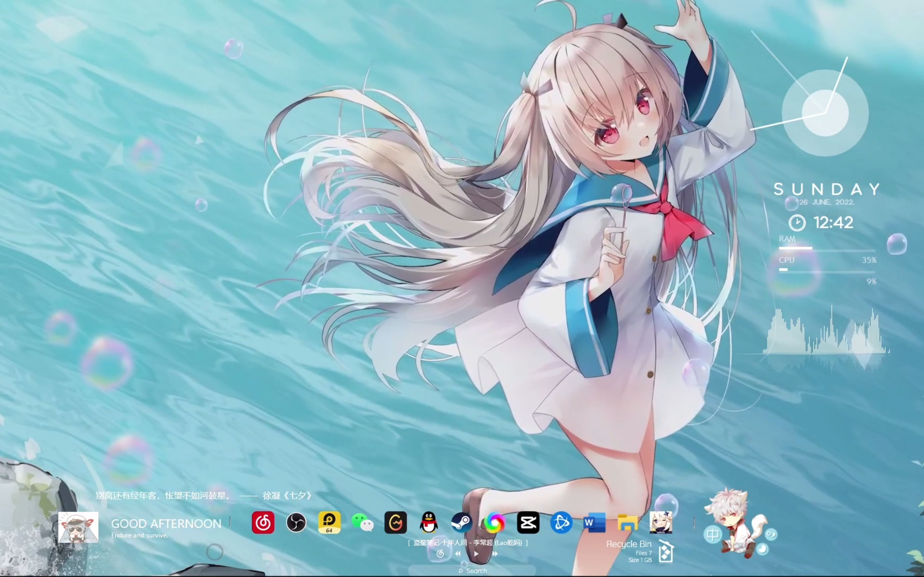This screenshot has width=924, height=577.
Task: Launch the QQ penguin icon
Action: (429, 523)
